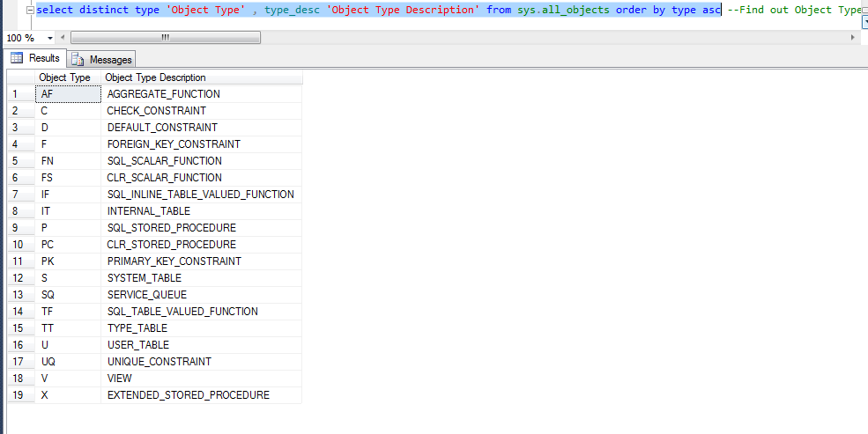Viewport: 868px width, 434px height.
Task: Select the INTERNAL_TABLE cell
Action: click(202, 211)
